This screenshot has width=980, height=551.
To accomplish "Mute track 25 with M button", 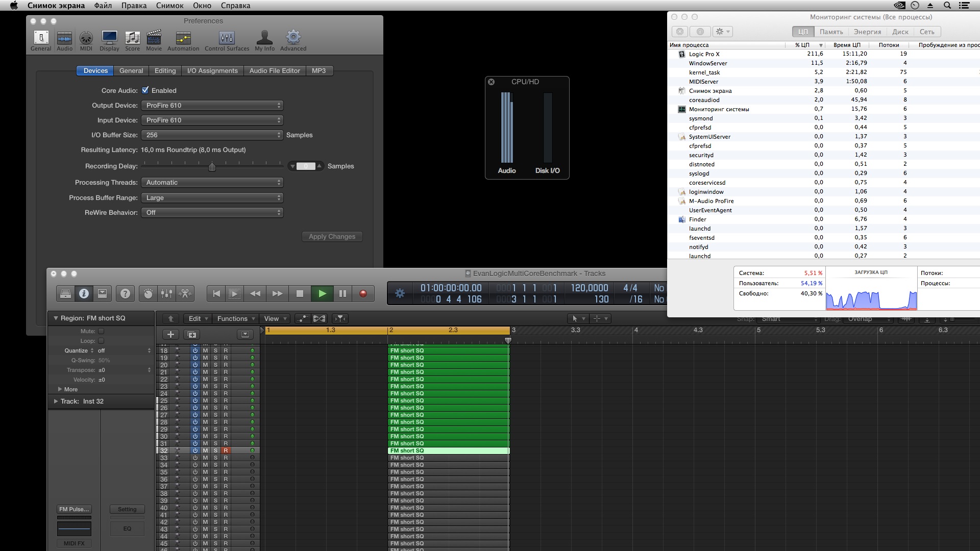I will [x=205, y=400].
